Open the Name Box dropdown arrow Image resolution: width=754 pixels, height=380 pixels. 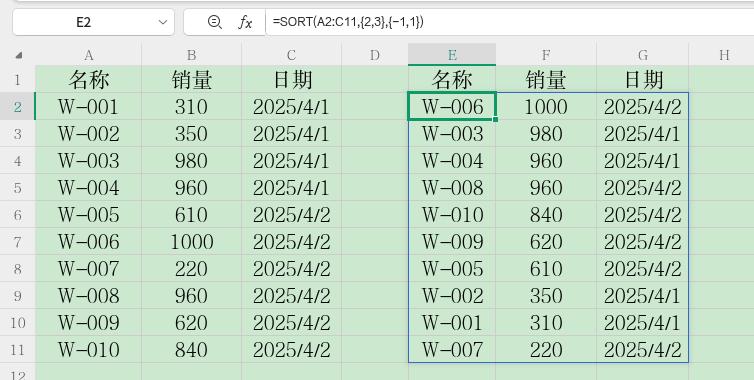(163, 22)
